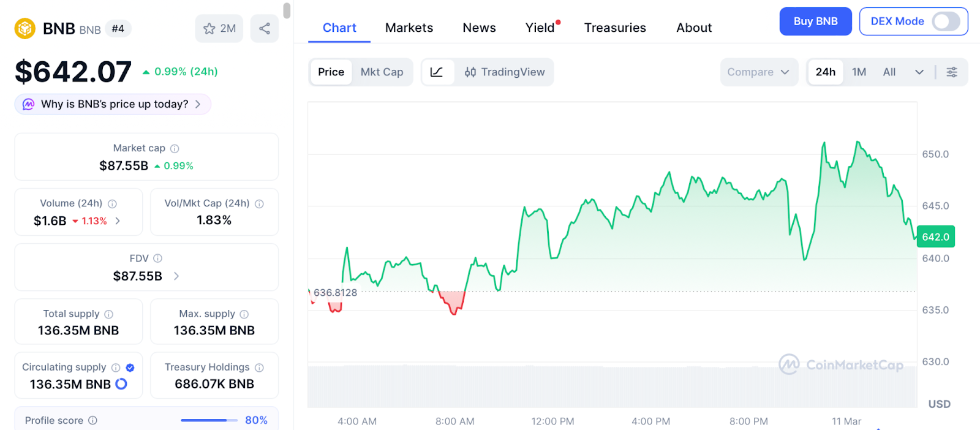Open the Compare dropdown
The image size is (980, 430).
(x=758, y=72)
